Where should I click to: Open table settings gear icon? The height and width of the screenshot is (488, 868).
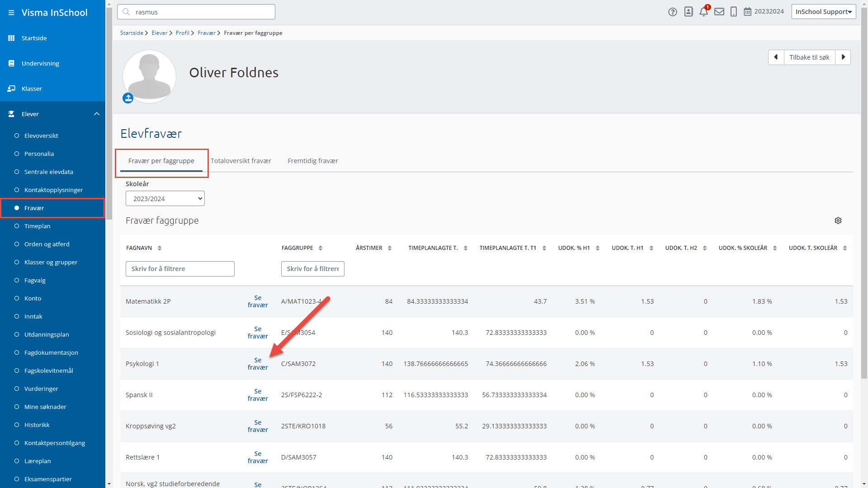click(x=838, y=221)
